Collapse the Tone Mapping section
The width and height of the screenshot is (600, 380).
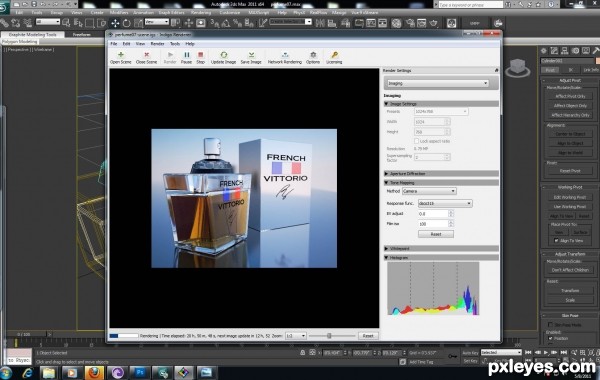[441, 183]
